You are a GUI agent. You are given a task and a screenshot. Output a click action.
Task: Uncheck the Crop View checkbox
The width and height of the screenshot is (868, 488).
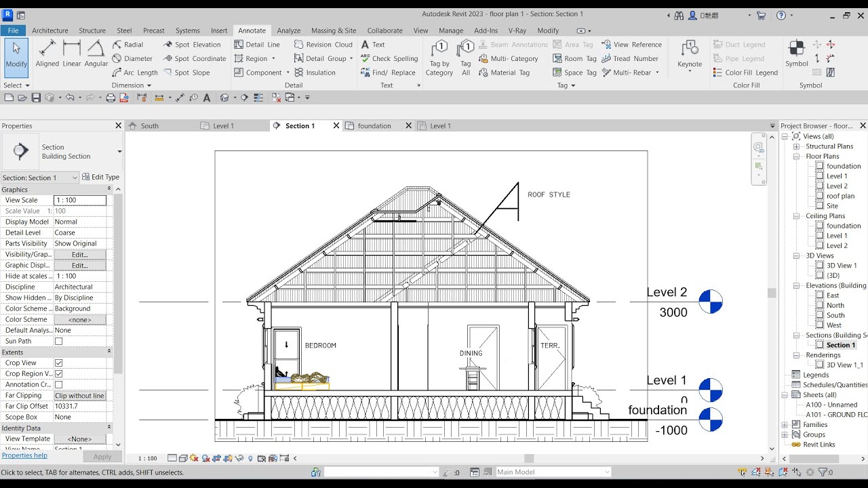[58, 363]
